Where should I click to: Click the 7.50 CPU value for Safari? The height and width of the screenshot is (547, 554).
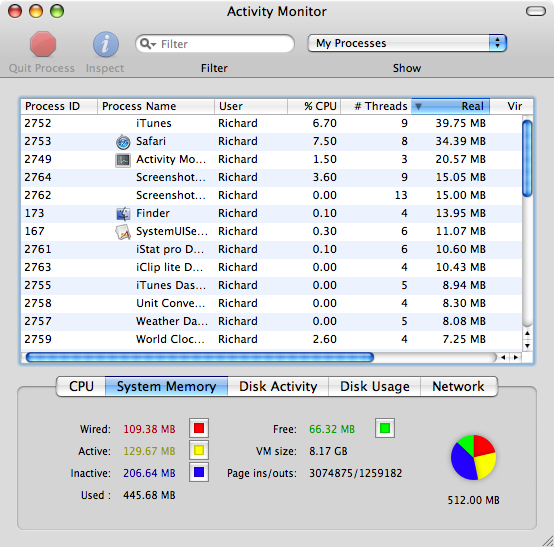click(x=324, y=141)
